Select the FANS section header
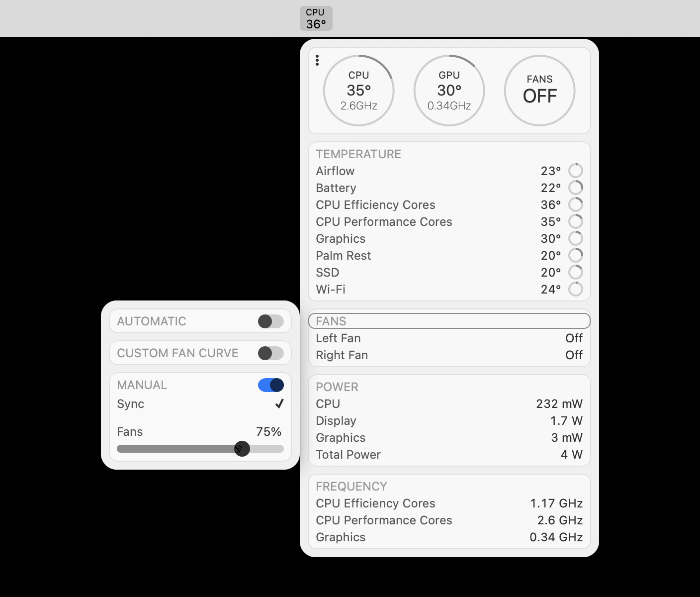Viewport: 700px width, 597px height. click(x=449, y=321)
